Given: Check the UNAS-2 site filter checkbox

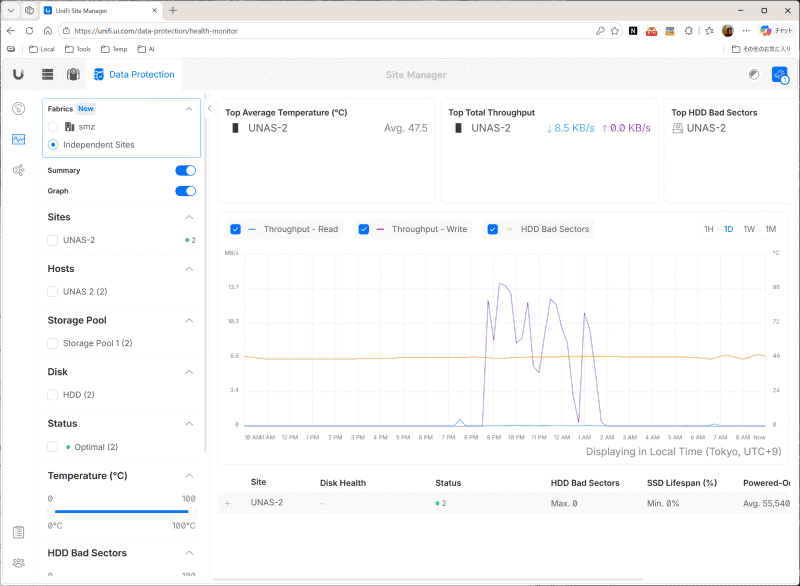Looking at the screenshot, I should tap(53, 240).
